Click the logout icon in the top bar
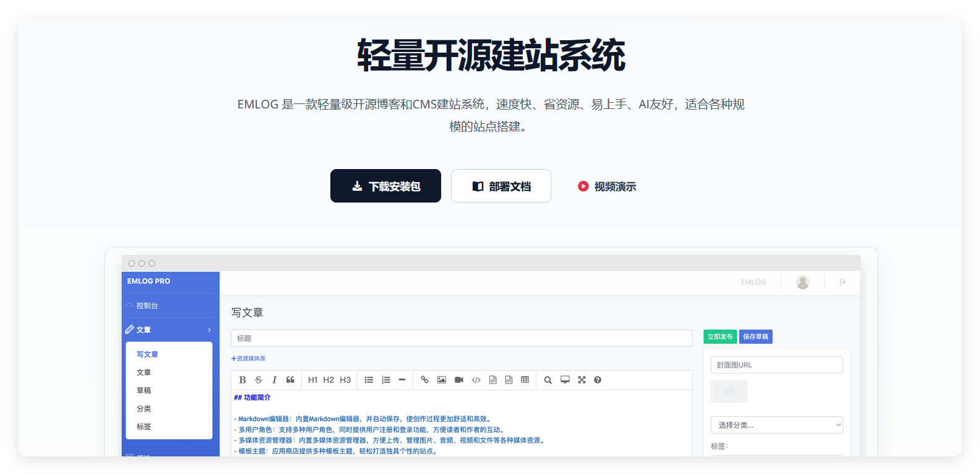The image size is (980, 475). point(843,282)
